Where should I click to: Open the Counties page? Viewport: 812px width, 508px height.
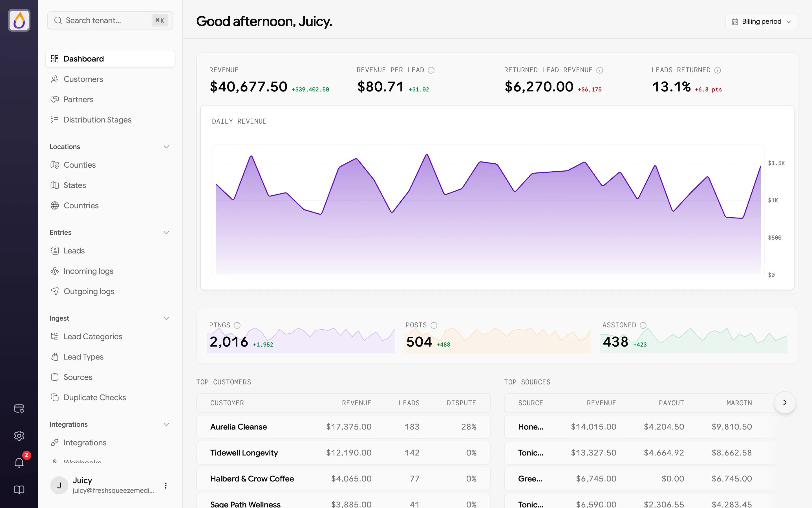(110, 165)
